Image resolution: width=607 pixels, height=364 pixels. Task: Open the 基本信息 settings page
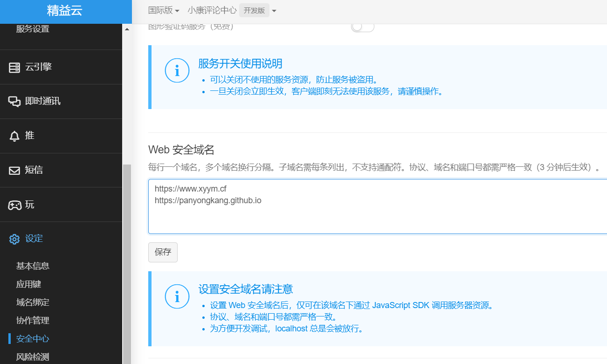click(x=33, y=266)
